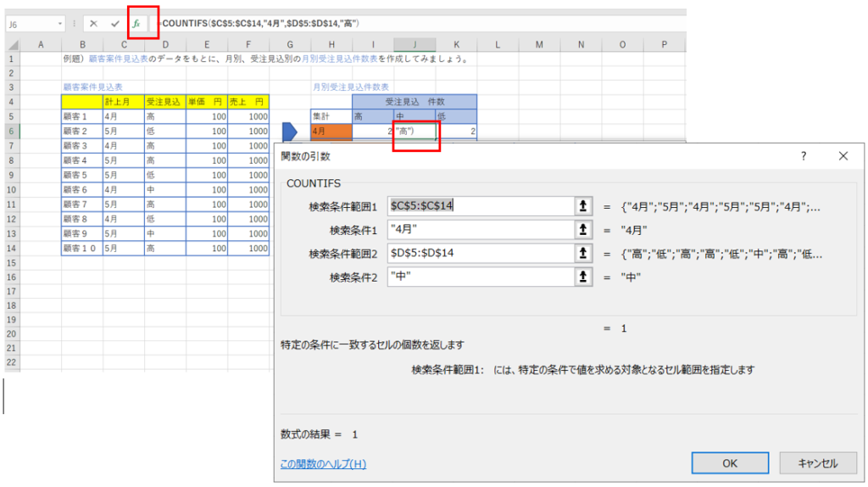
Task: Click the cancel X icon in formula bar
Action: [93, 24]
